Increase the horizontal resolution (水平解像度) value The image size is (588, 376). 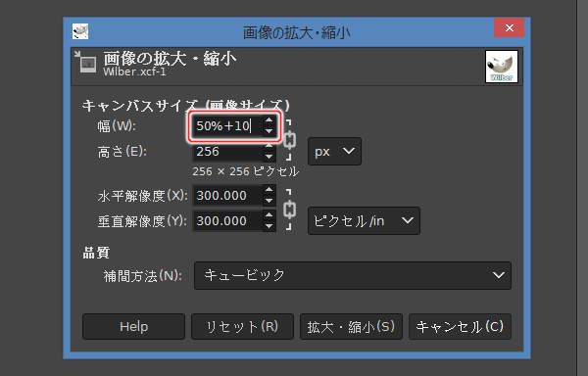point(269,190)
